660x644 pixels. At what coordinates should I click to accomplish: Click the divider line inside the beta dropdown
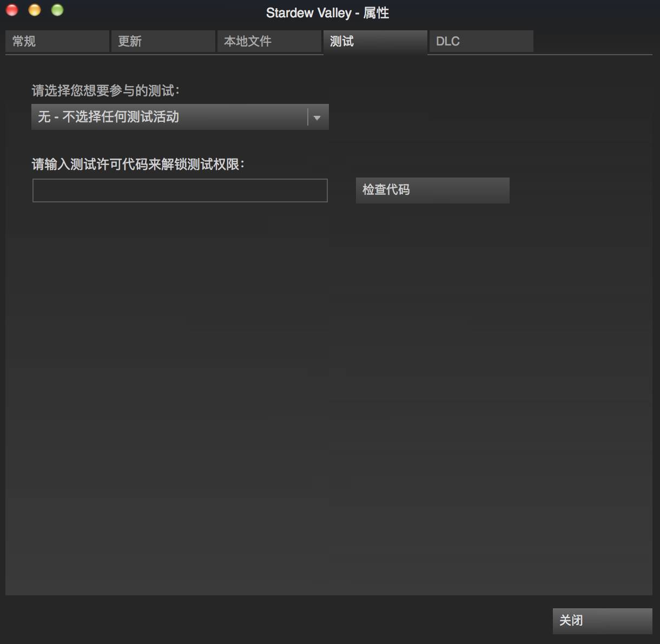pyautogui.click(x=307, y=117)
